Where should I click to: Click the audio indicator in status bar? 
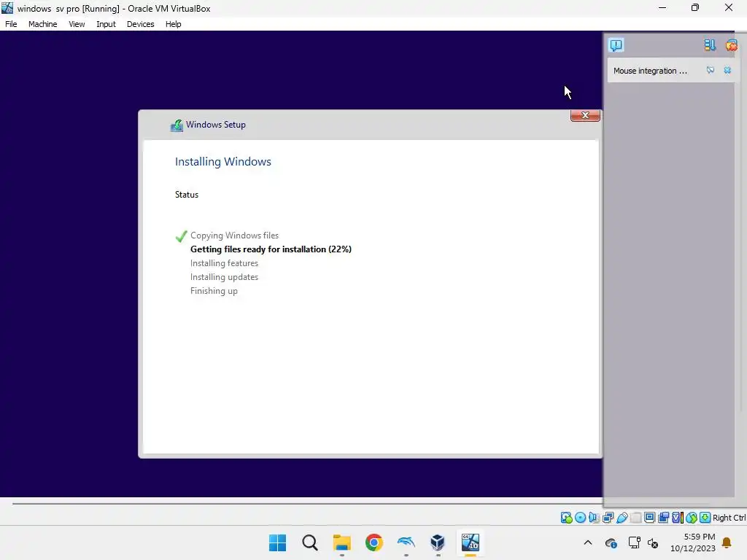594,518
